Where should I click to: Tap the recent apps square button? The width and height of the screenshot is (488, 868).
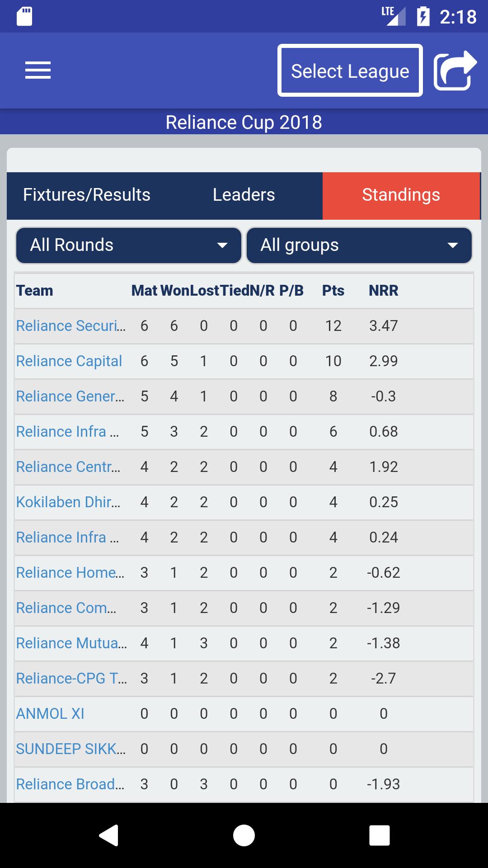coord(380,835)
